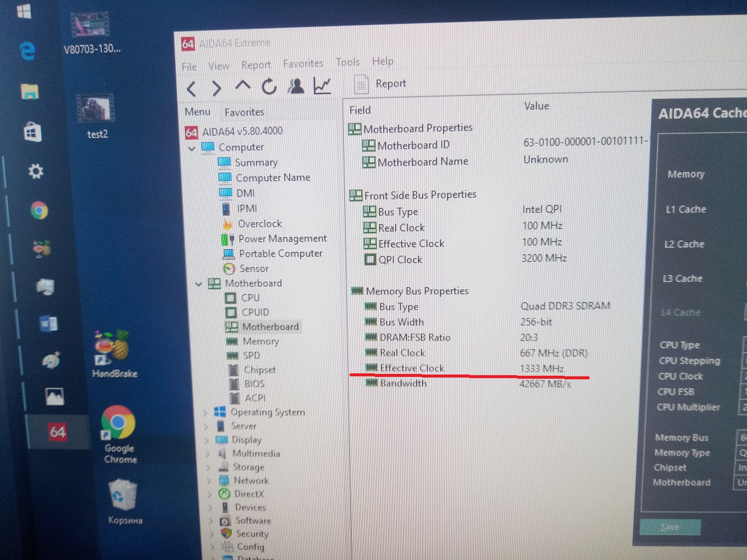Open the SPD tree item
Viewport: 747px width, 560px height.
tap(243, 356)
